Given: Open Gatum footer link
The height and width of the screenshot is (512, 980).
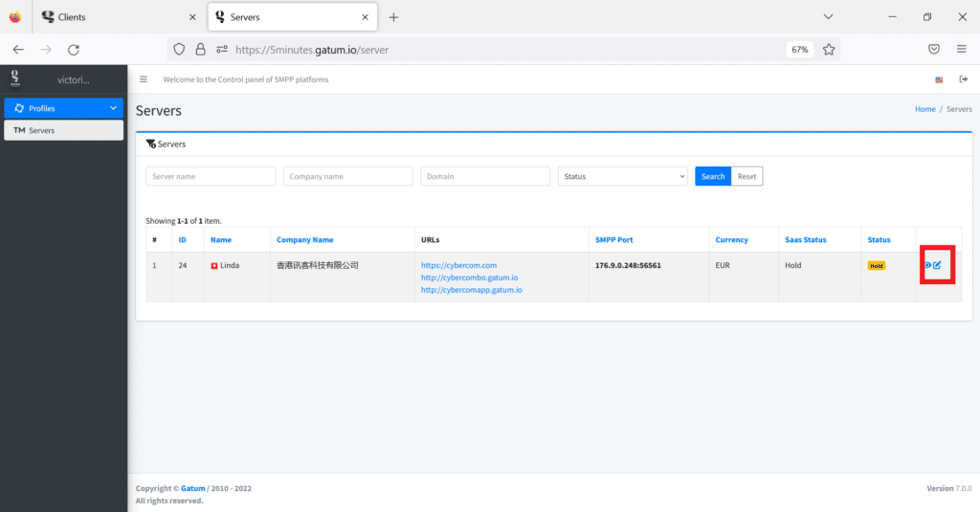Looking at the screenshot, I should click(193, 488).
